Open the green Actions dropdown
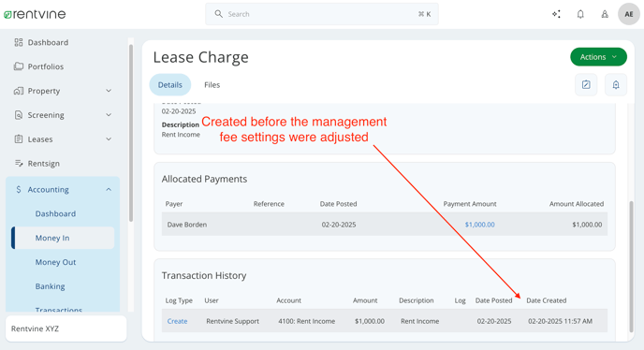 pos(598,57)
